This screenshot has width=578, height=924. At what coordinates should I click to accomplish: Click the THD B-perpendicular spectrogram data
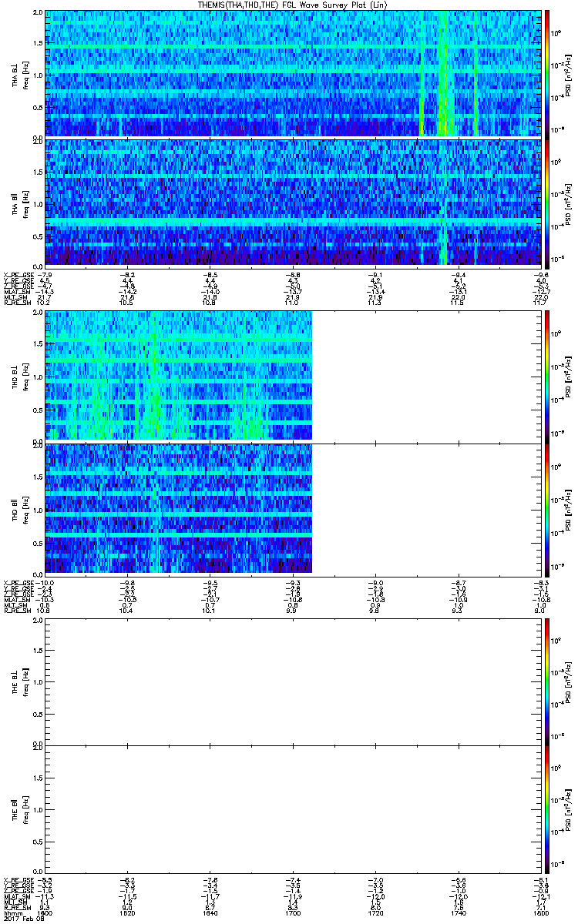pos(178,376)
